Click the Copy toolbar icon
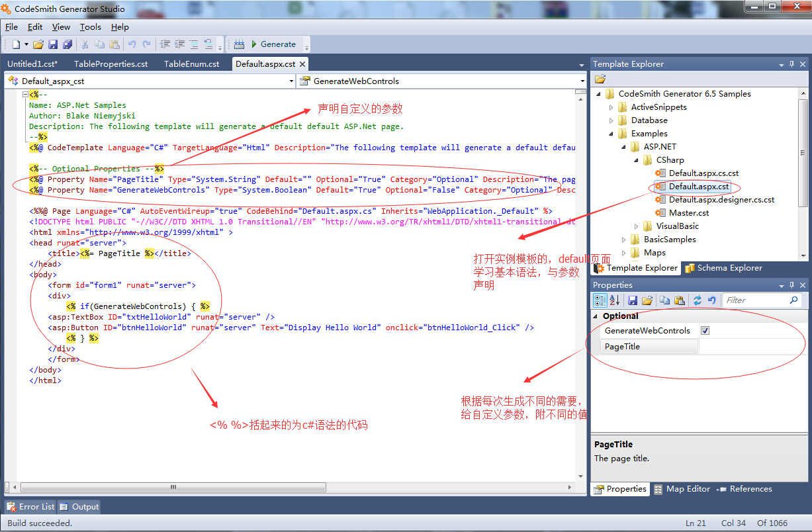The image size is (812, 532). pyautogui.click(x=100, y=44)
